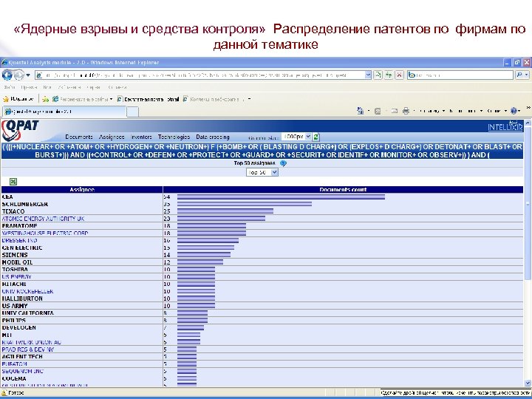Open the DRESSER IND assignee link

pyautogui.click(x=20, y=240)
